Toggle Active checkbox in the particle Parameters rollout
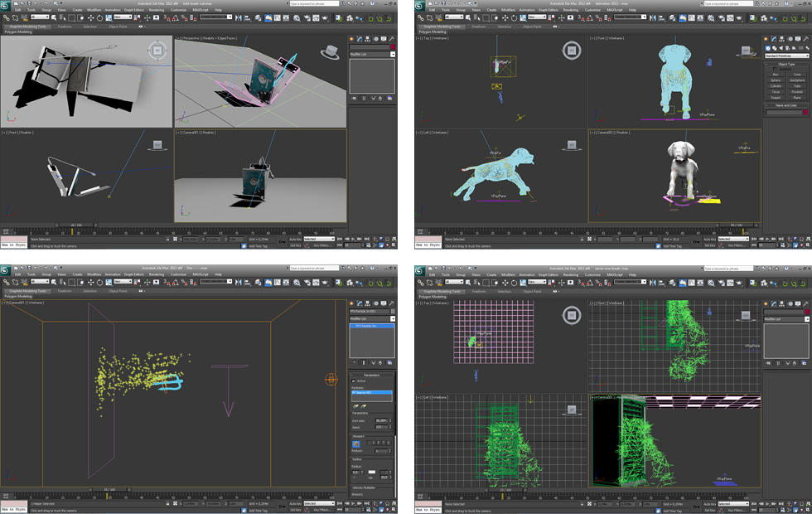Screen dimensions: 812x514 pos(353,381)
